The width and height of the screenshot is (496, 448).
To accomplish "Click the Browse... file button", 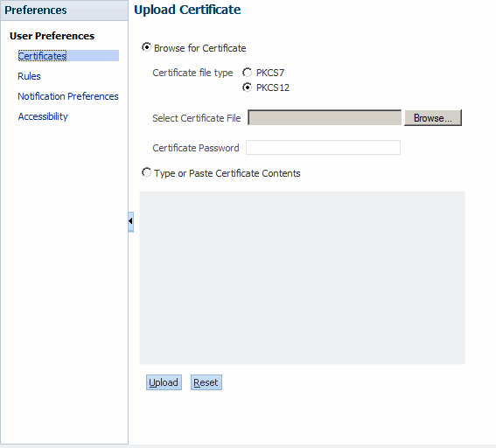I will (x=433, y=118).
